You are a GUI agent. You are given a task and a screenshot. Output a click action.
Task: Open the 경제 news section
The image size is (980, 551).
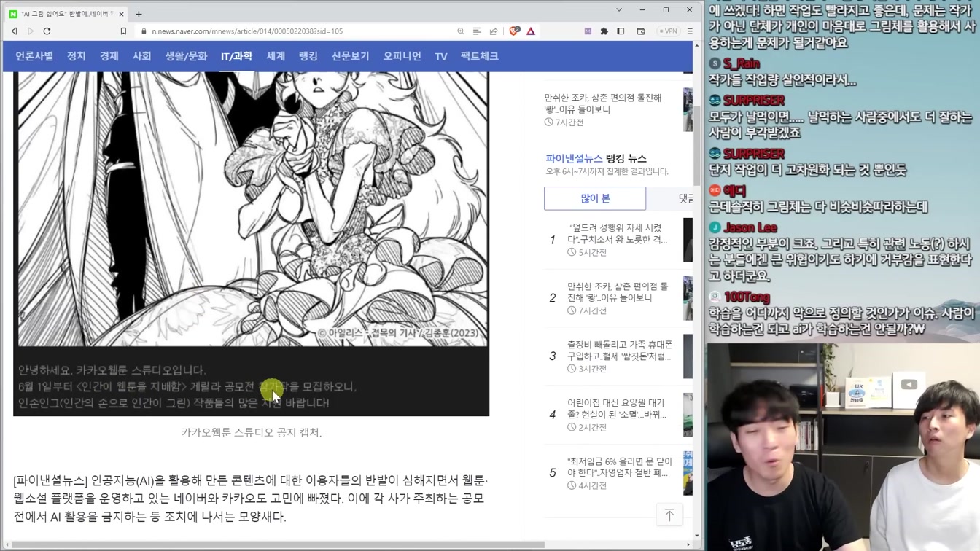[x=109, y=56]
